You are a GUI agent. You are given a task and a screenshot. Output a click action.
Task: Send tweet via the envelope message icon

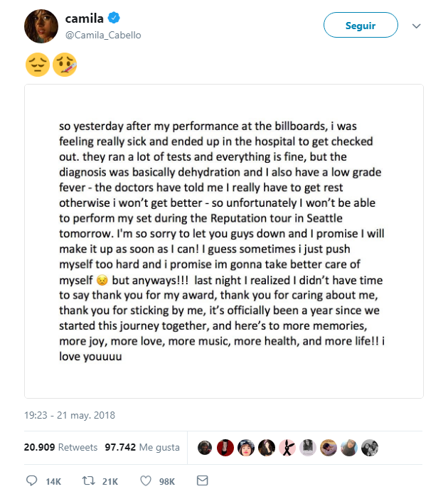(202, 481)
